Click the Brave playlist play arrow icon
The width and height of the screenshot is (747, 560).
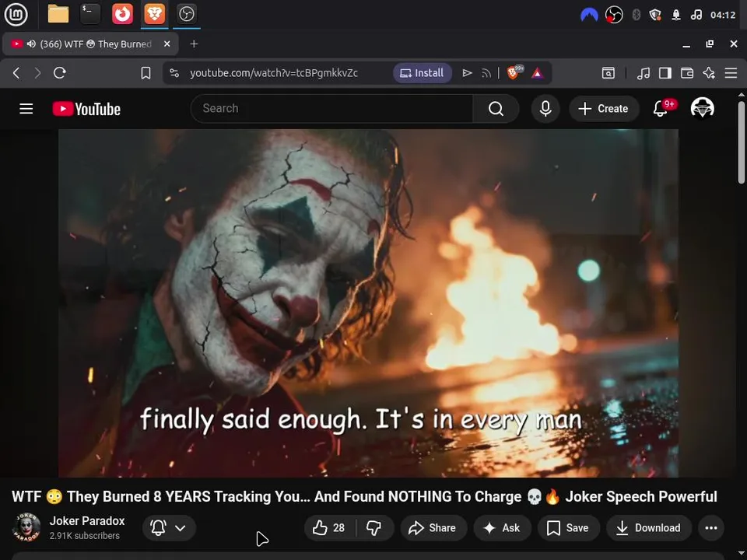click(x=467, y=73)
